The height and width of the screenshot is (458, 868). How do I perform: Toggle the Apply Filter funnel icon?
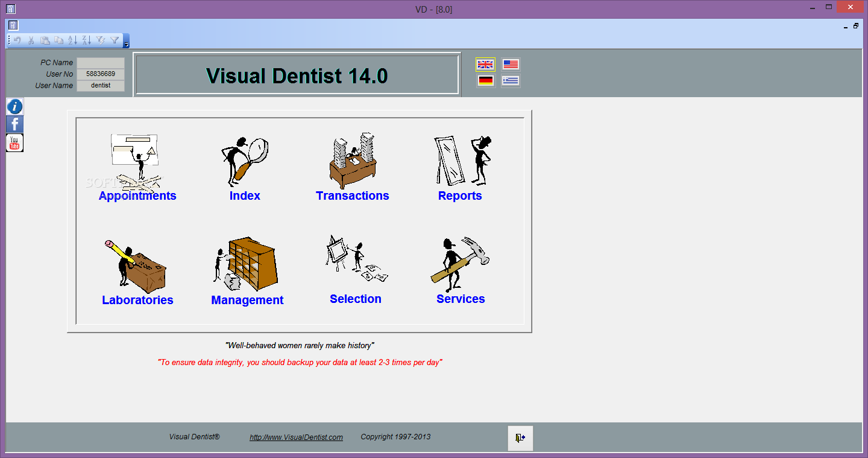pos(115,40)
